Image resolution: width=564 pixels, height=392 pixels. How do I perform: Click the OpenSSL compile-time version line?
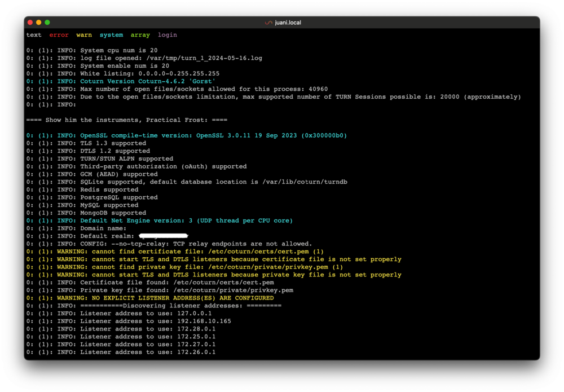click(x=187, y=135)
